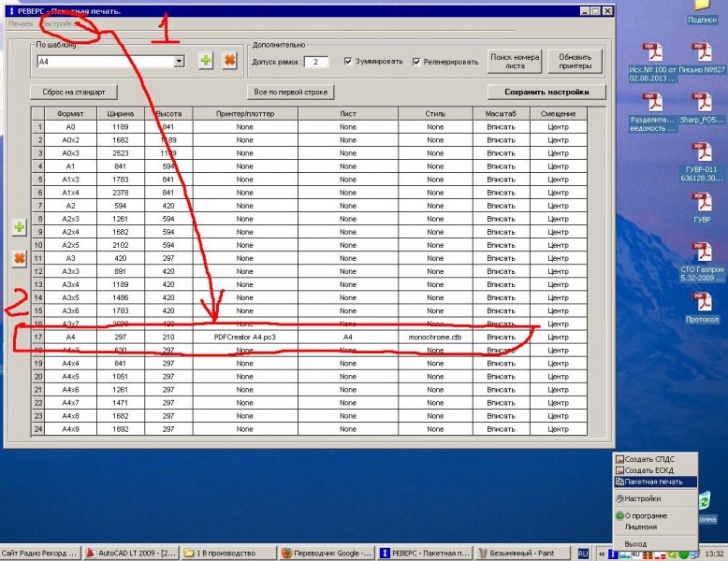Viewport: 728px width, 561px height.
Task: Open 'Печать' menu
Action: [21, 23]
